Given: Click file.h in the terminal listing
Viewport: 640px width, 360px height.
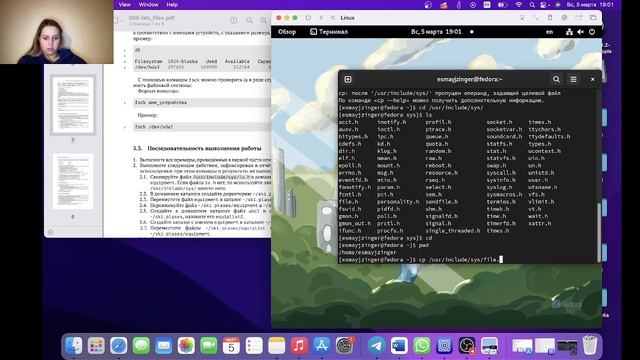Looking at the screenshot, I should [x=348, y=202].
